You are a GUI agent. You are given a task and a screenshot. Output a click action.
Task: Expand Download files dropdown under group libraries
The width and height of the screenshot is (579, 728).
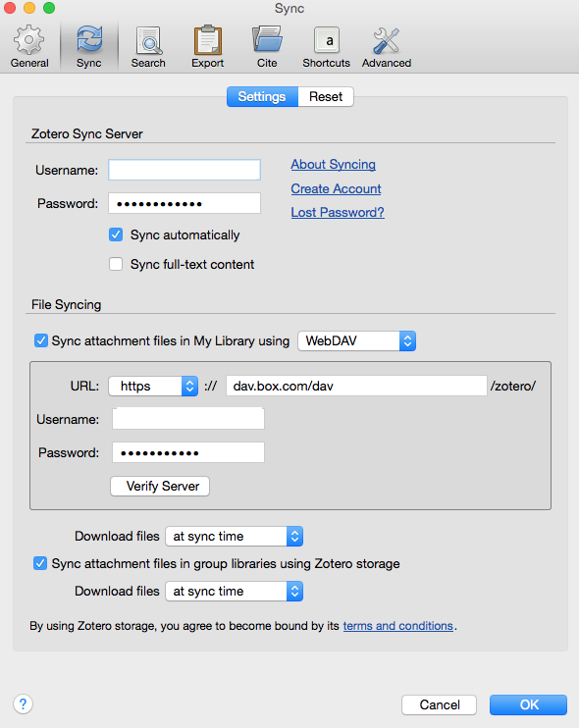point(234,591)
